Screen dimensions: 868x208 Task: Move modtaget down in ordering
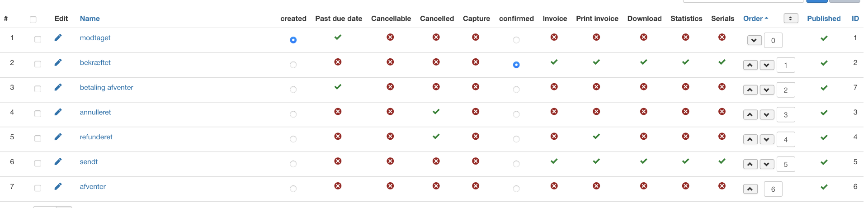pyautogui.click(x=754, y=40)
